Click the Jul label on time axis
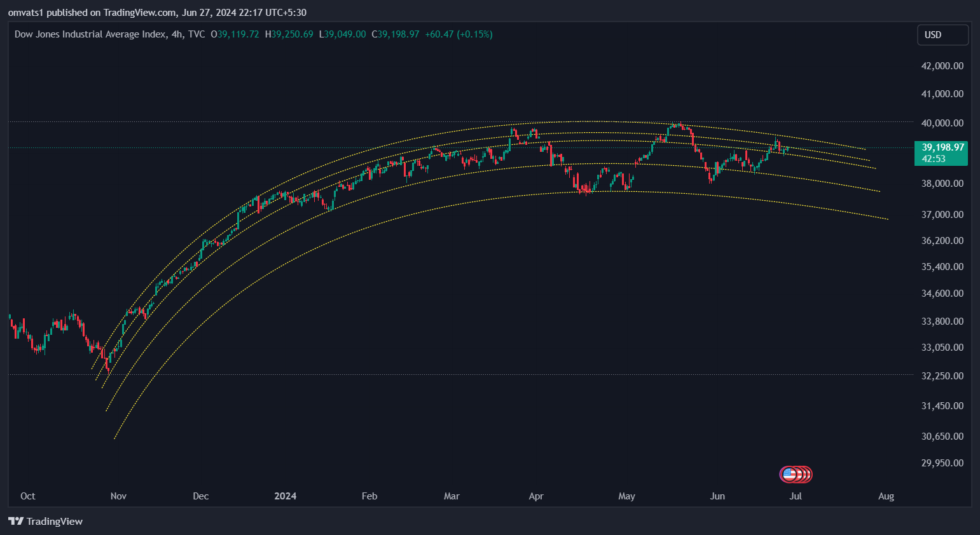 [796, 496]
